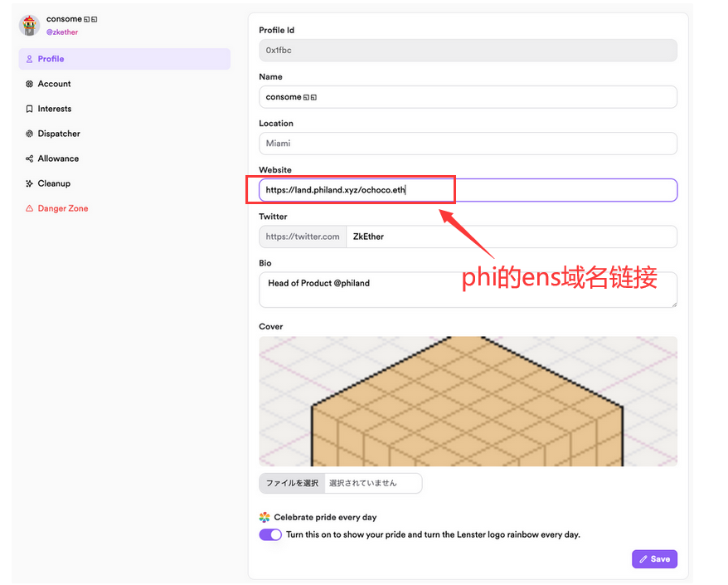Click the Dispatcher fingerprint icon

point(30,134)
